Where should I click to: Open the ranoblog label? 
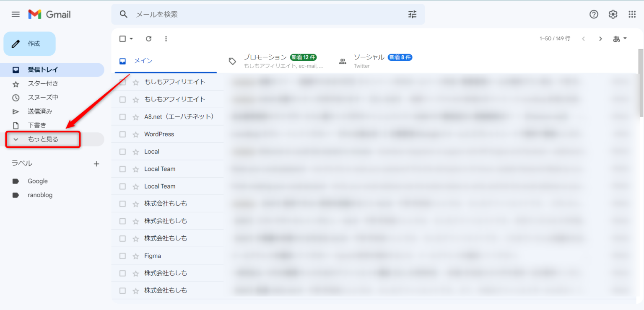tap(41, 195)
